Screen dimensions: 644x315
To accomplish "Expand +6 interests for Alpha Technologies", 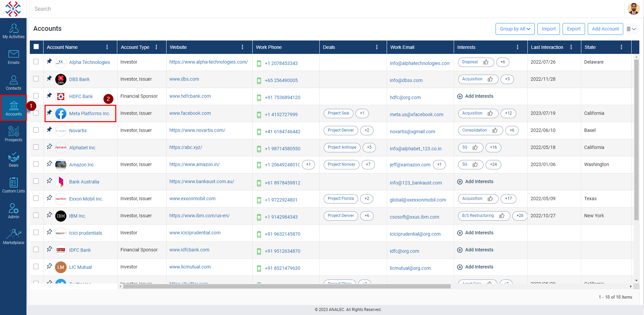I will pyautogui.click(x=503, y=62).
